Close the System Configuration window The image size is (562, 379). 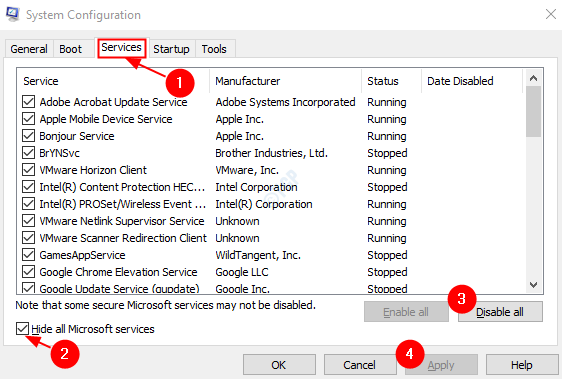551,14
